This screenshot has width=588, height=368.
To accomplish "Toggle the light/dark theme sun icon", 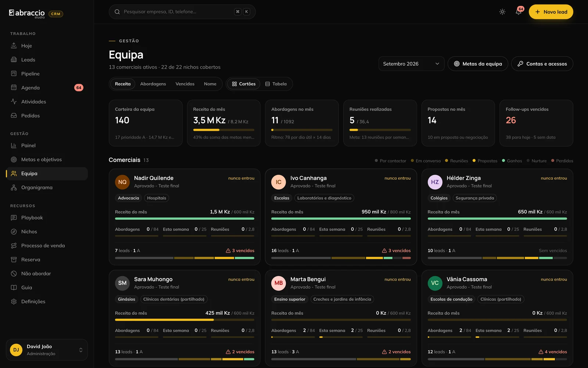I will (502, 12).
